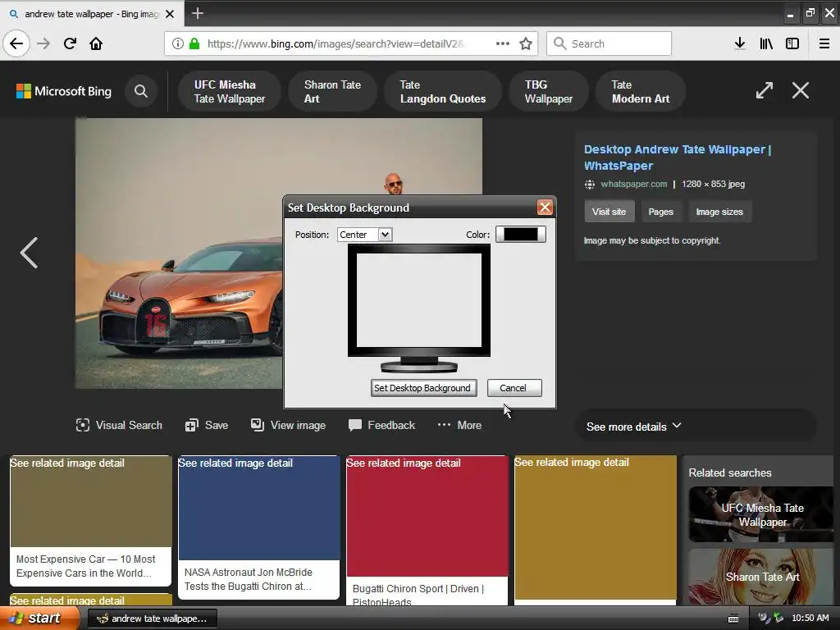Open Firefox hamburger menu
The image size is (840, 630).
pyautogui.click(x=824, y=43)
